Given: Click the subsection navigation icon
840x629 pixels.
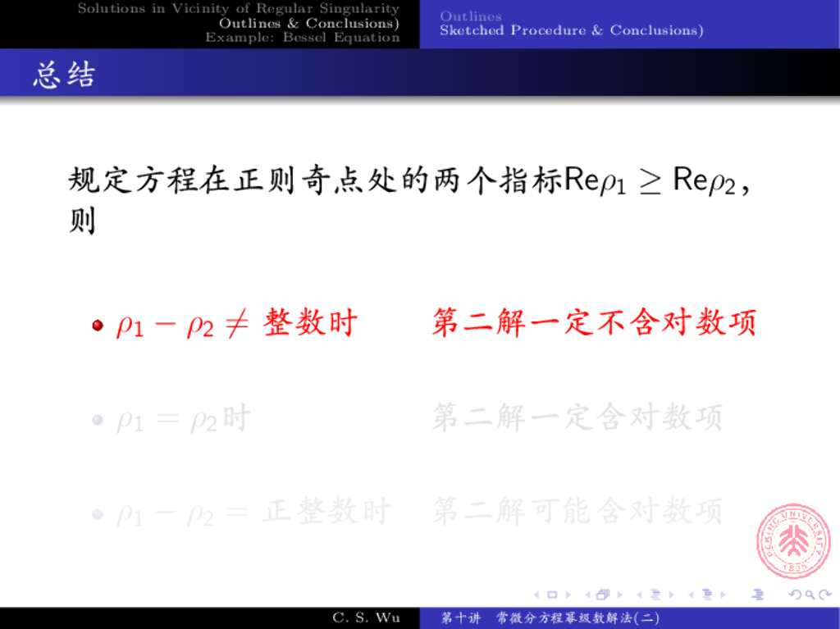Looking at the screenshot, I should click(x=655, y=595).
